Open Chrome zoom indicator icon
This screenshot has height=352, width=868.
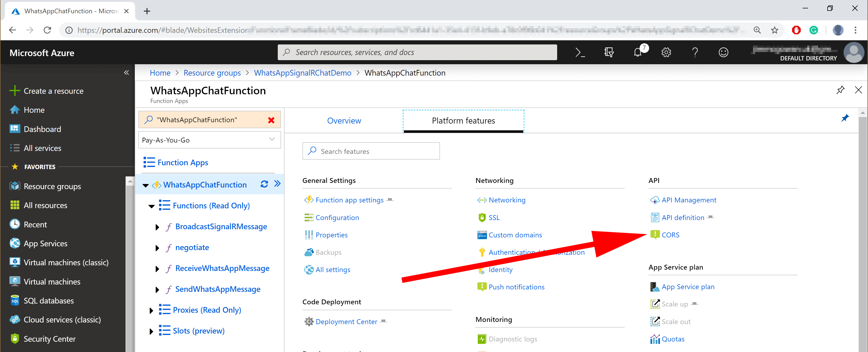coord(757,30)
